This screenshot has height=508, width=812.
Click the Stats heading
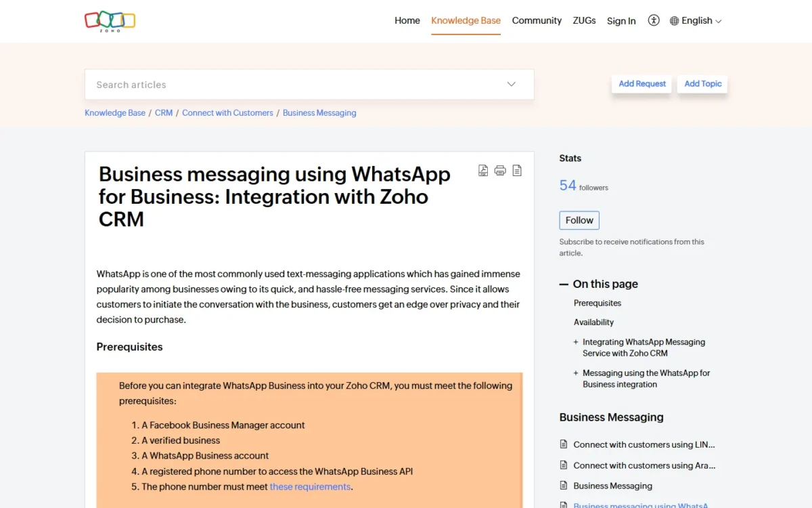pyautogui.click(x=570, y=158)
